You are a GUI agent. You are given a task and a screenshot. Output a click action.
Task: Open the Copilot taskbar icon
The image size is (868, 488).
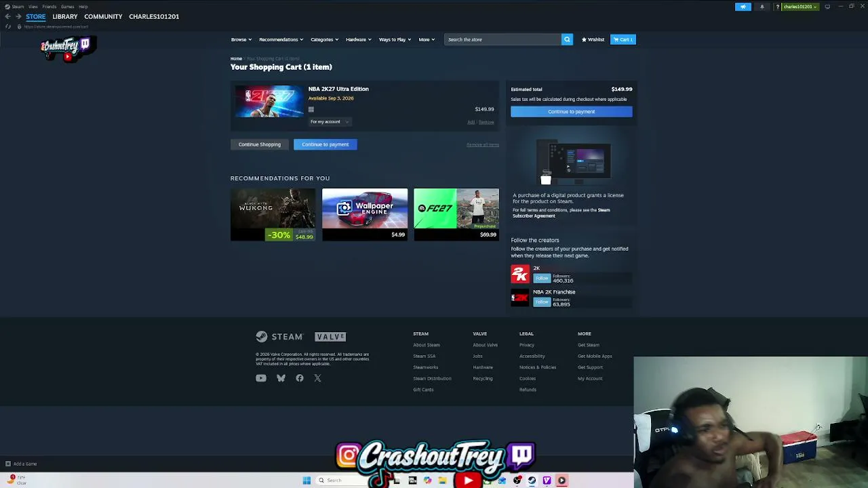(427, 481)
